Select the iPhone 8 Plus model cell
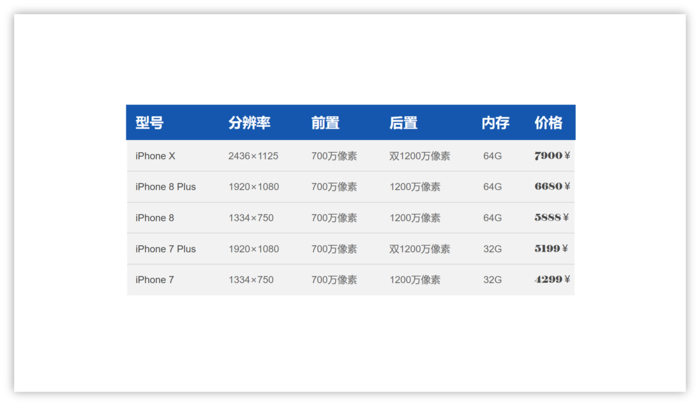Screen dimensions: 700x406 pyautogui.click(x=166, y=187)
